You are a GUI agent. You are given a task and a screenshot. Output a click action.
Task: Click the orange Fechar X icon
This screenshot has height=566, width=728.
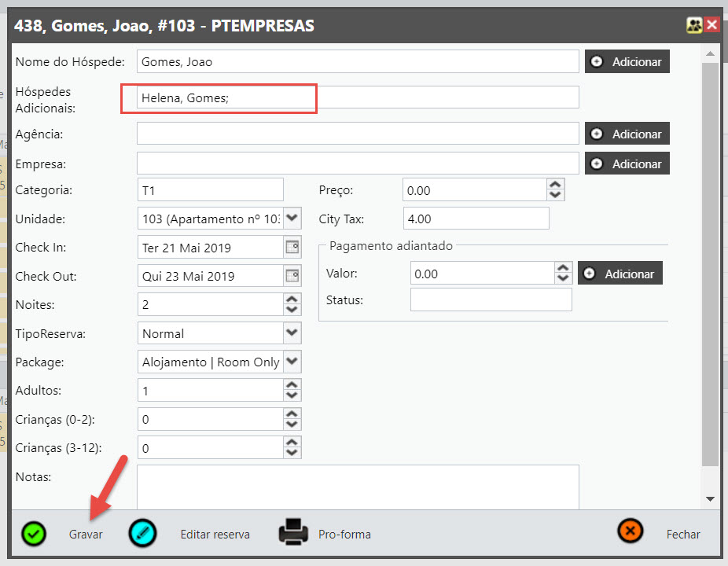click(631, 532)
